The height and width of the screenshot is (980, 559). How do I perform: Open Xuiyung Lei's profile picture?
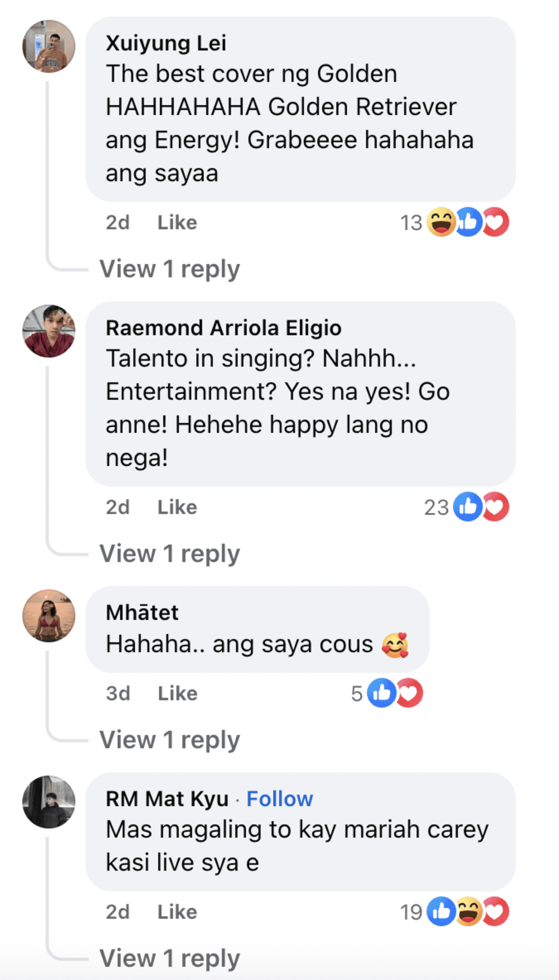[x=49, y=46]
